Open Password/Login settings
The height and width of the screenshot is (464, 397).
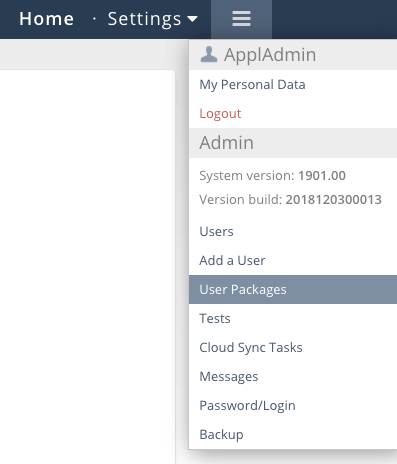pyautogui.click(x=247, y=406)
